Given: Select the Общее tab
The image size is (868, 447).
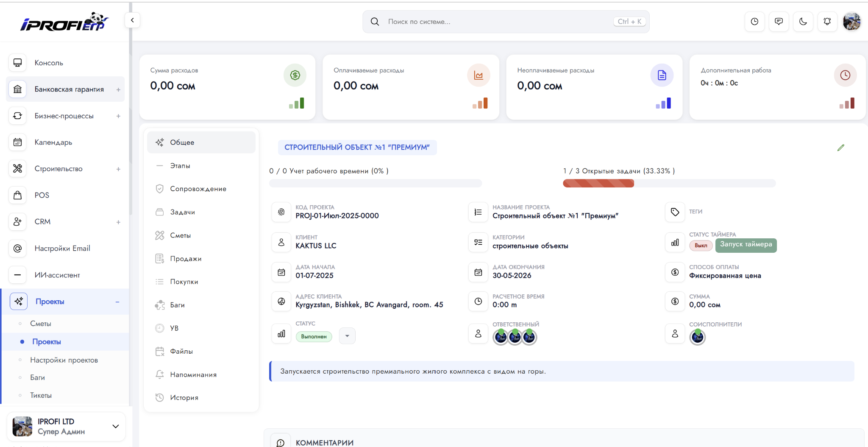Looking at the screenshot, I should pyautogui.click(x=201, y=142).
